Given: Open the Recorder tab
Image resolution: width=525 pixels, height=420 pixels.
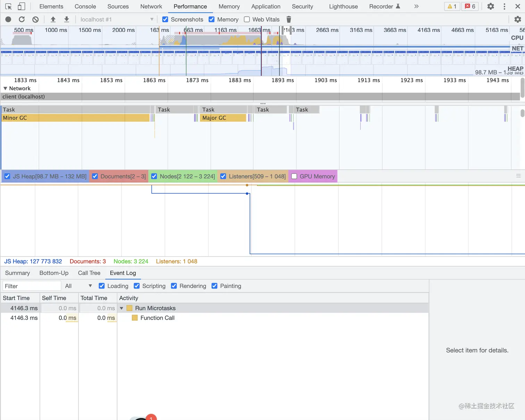Looking at the screenshot, I should [384, 6].
